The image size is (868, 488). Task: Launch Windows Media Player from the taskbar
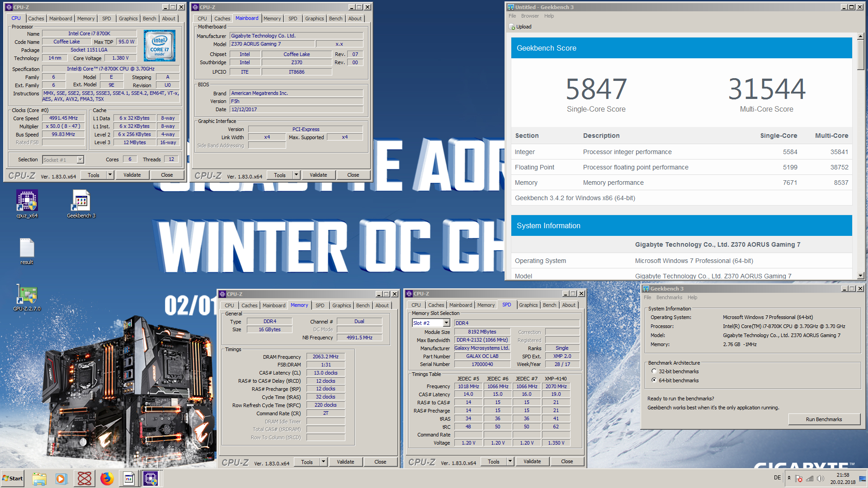click(61, 478)
